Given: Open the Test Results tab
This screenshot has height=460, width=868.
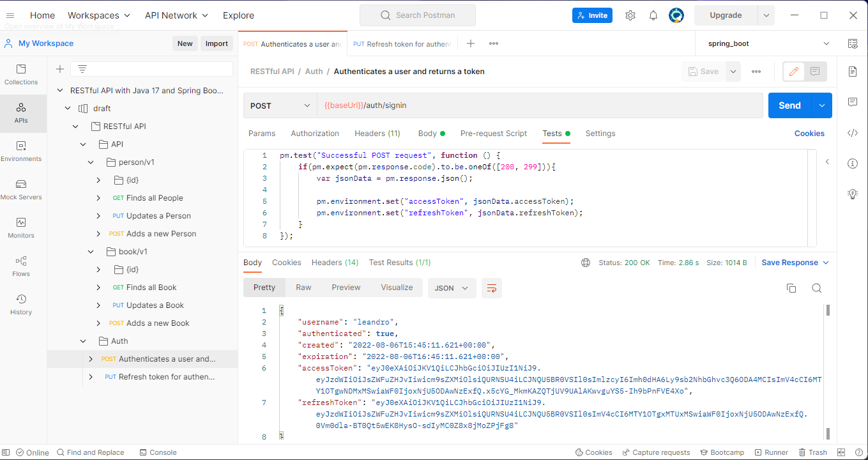Looking at the screenshot, I should click(400, 263).
